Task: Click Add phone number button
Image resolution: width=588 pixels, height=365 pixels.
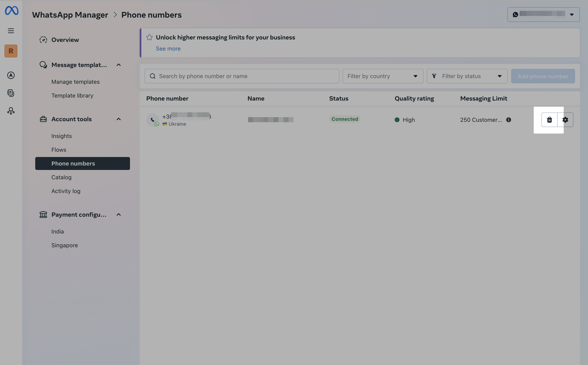Action: (x=543, y=76)
